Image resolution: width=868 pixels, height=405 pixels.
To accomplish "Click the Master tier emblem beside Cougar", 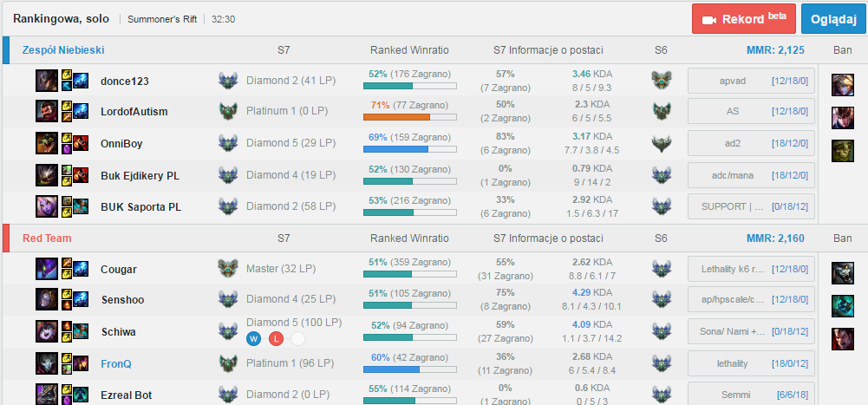I will (x=228, y=269).
